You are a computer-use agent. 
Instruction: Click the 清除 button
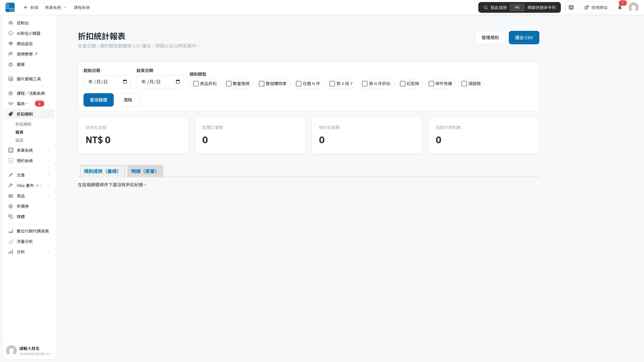point(128,100)
